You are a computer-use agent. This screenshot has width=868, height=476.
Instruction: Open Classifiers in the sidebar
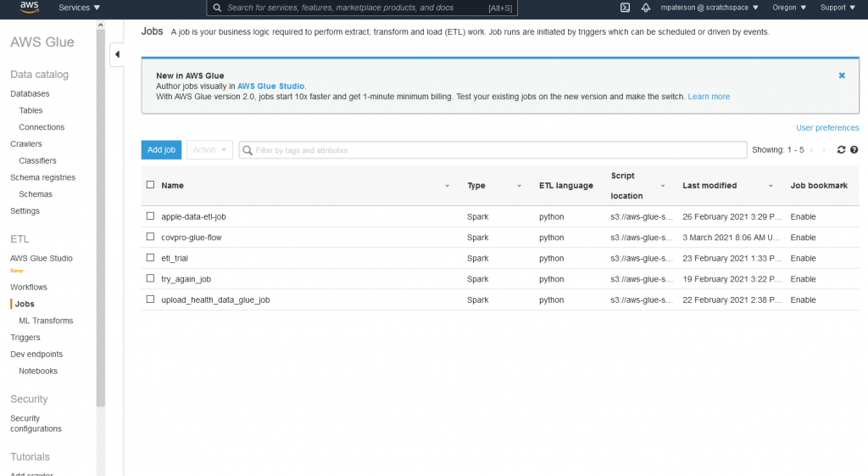click(x=37, y=160)
